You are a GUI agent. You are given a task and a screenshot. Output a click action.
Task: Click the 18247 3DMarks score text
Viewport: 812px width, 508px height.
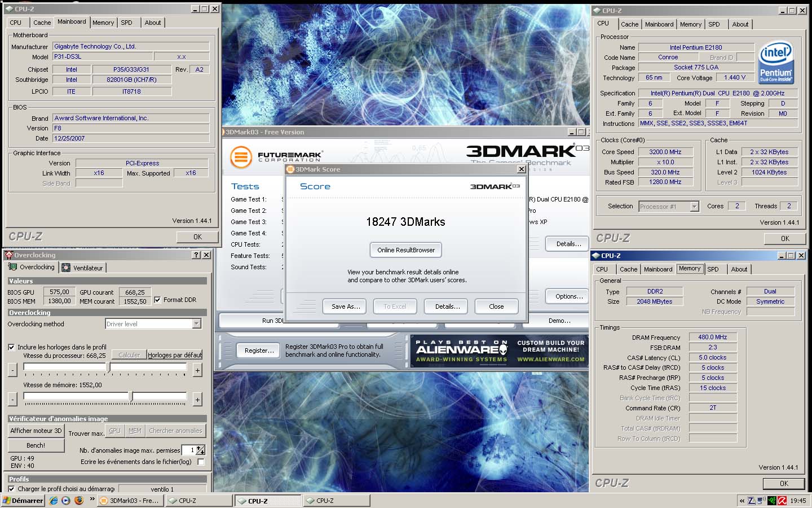[405, 222]
